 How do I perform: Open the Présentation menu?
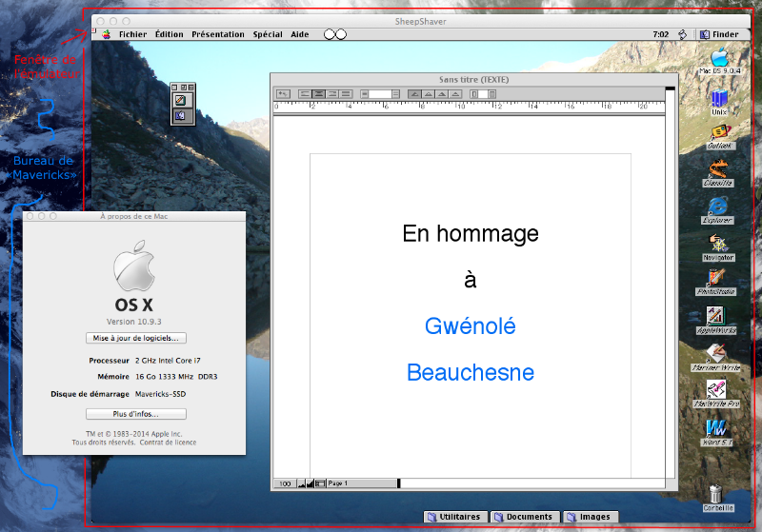[218, 34]
